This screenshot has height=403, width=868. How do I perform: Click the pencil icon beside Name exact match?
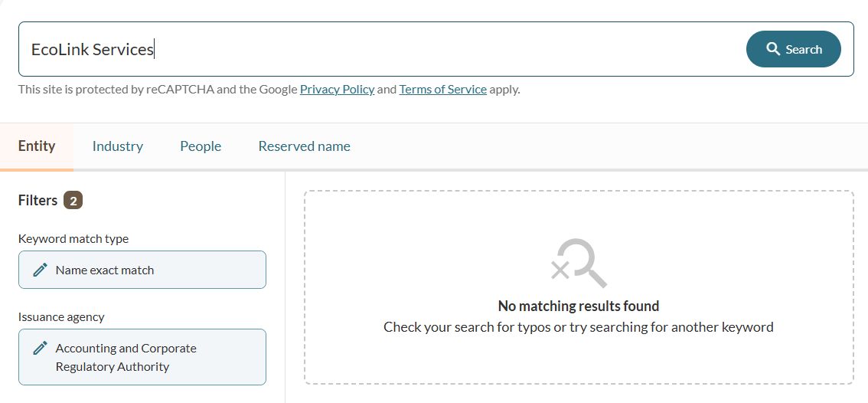41,270
